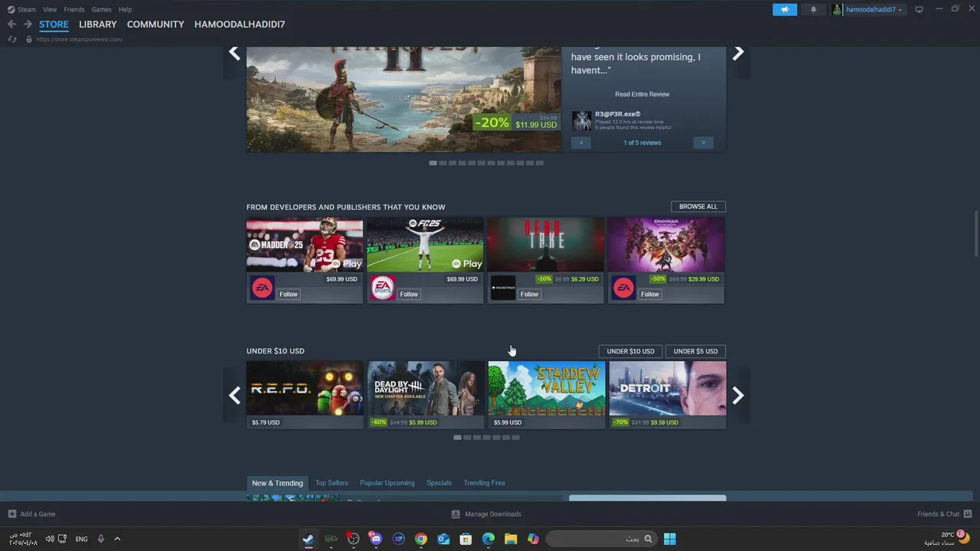980x551 pixels.
Task: Open Outlook from the taskbar
Action: tap(443, 539)
